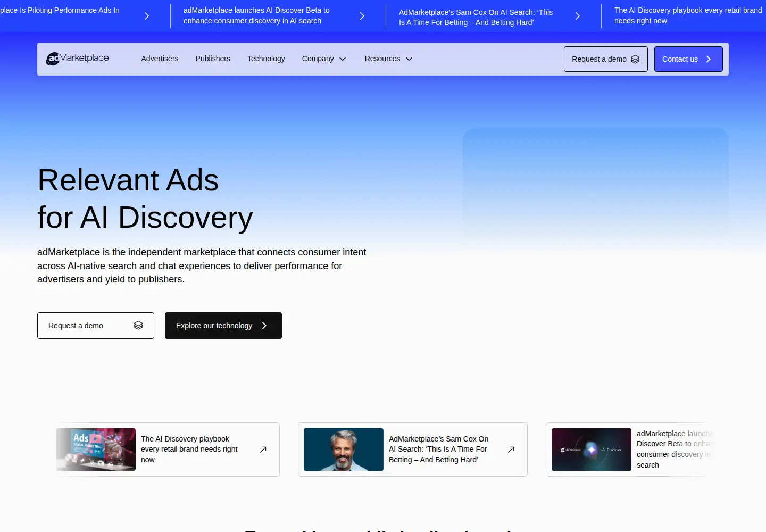Click layers icon in header demo button
The width and height of the screenshot is (766, 532).
(635, 59)
